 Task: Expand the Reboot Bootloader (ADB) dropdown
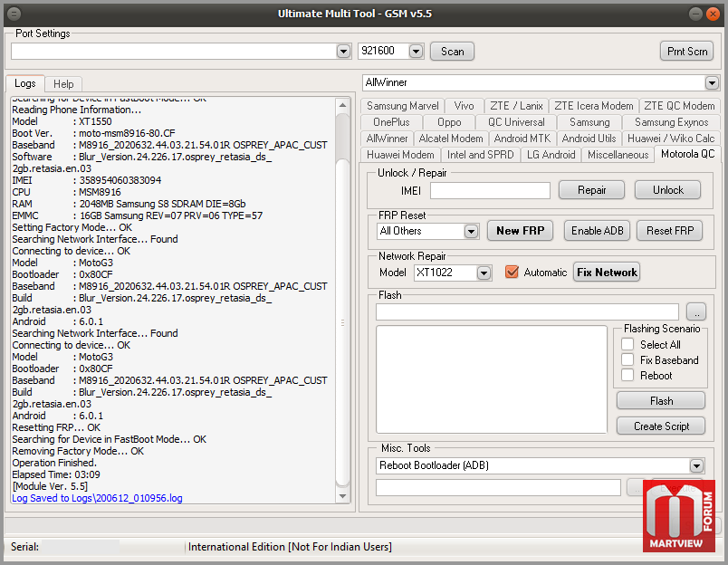[695, 466]
